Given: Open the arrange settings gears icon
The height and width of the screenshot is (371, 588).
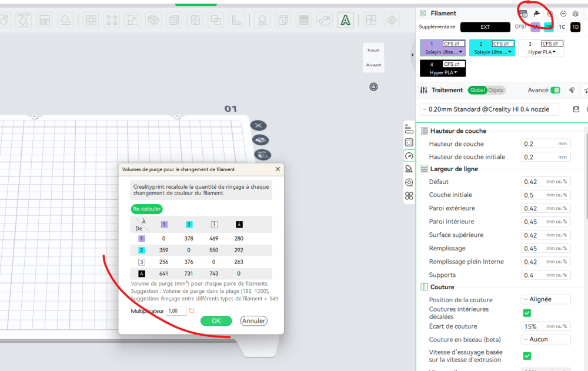Looking at the screenshot, I should (112, 20).
